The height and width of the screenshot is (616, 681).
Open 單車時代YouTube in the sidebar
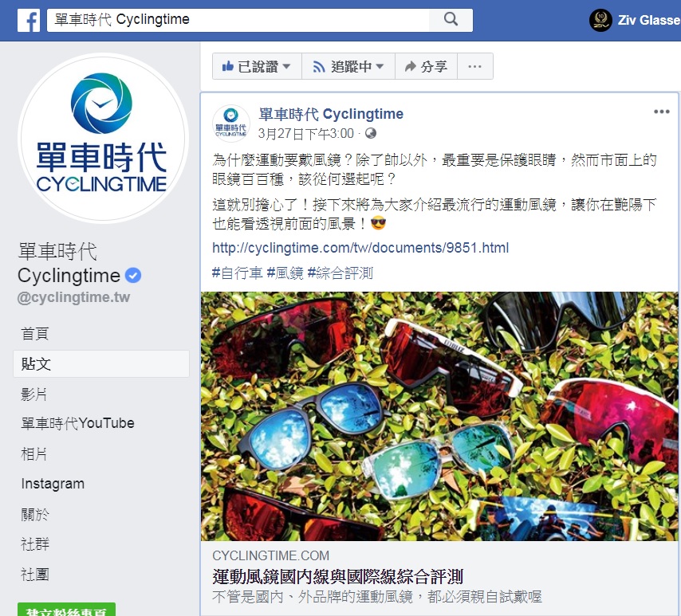[77, 423]
